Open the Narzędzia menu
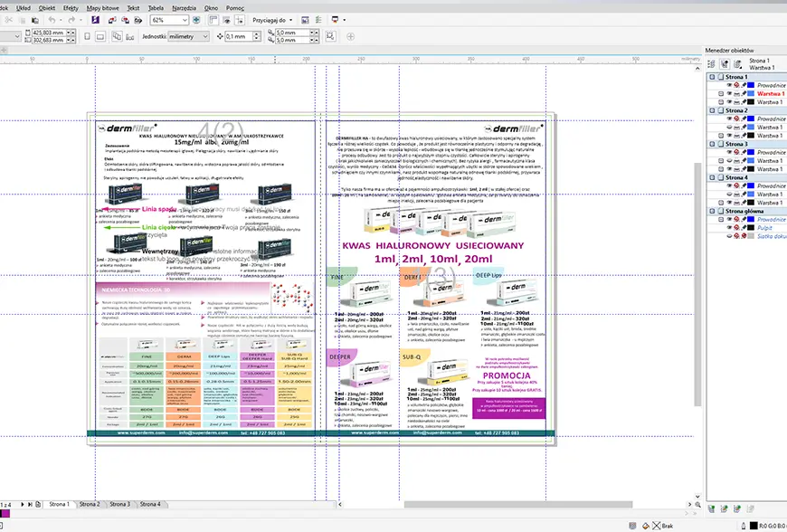The height and width of the screenshot is (532, 787). point(185,8)
